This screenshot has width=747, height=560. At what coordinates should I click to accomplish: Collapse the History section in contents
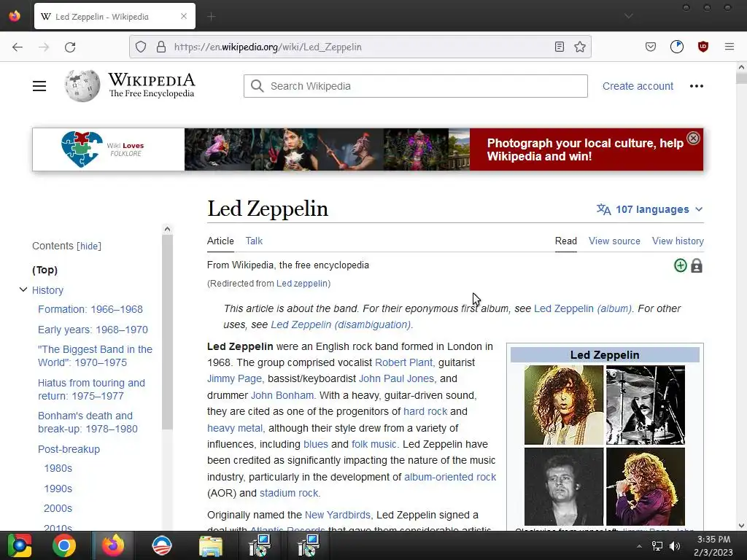point(23,289)
